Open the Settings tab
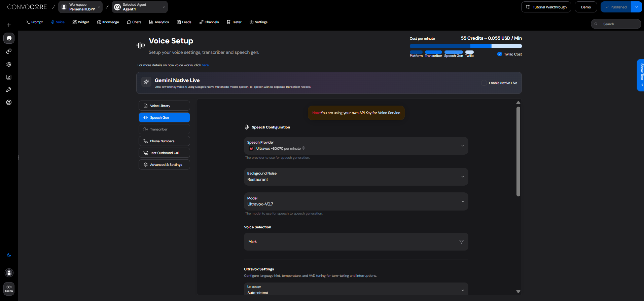The width and height of the screenshot is (644, 301). pyautogui.click(x=258, y=22)
